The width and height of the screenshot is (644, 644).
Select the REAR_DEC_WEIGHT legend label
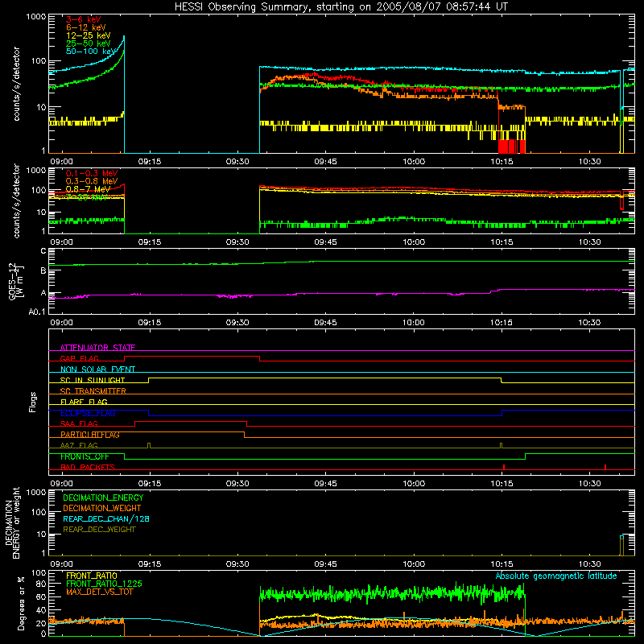[x=99, y=530]
